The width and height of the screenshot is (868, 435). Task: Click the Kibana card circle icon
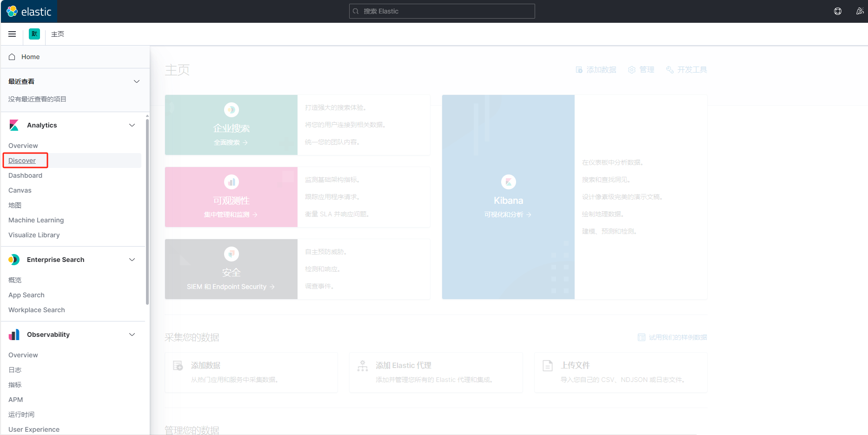509,182
